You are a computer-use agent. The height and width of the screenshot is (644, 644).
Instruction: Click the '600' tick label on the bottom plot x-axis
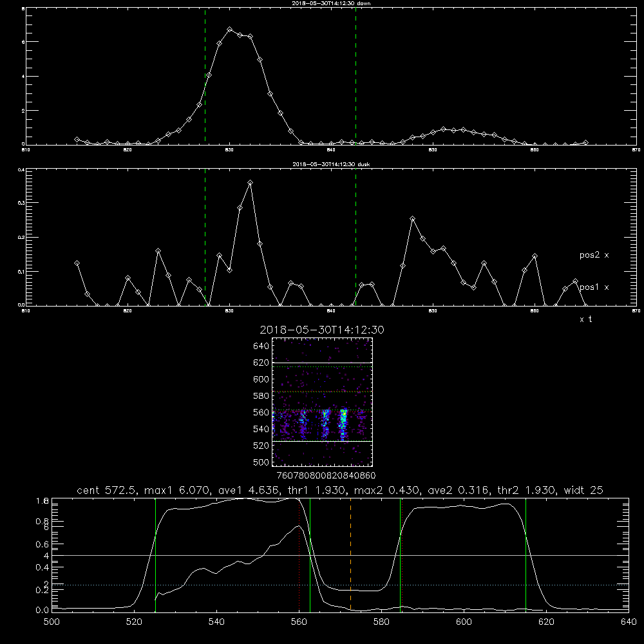pos(464,622)
